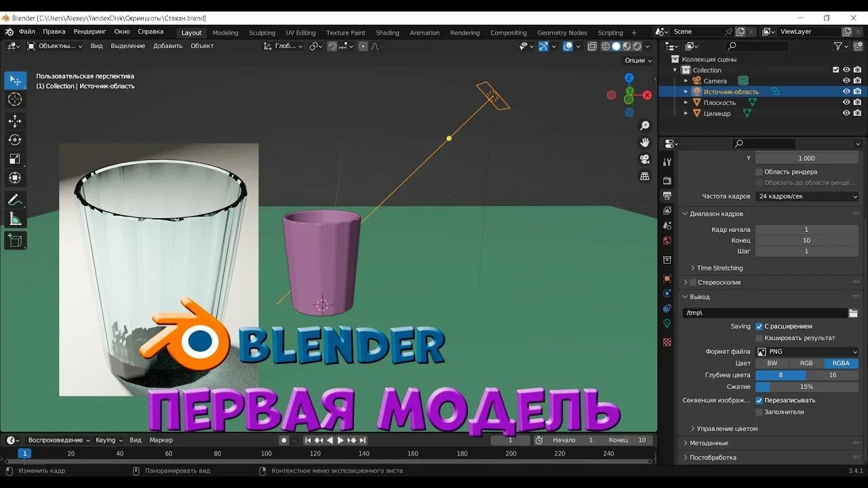Click the pan view hand icon
868x488 pixels.
(x=645, y=142)
